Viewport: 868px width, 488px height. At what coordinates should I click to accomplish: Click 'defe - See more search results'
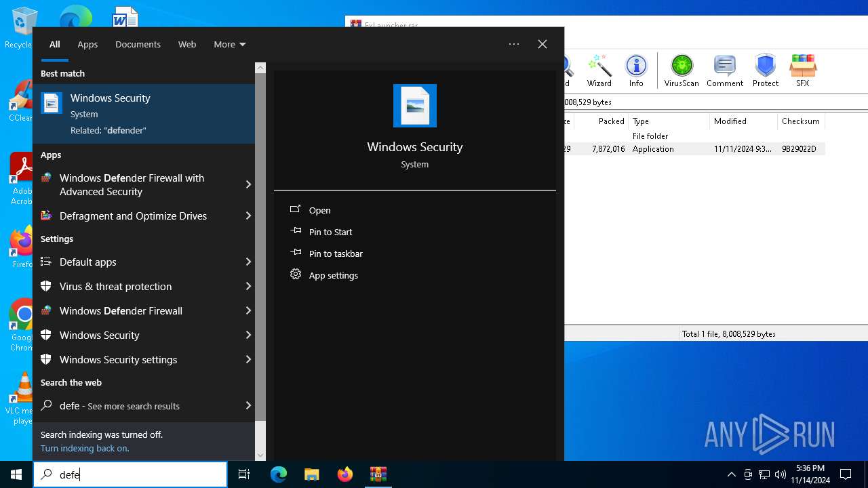pyautogui.click(x=119, y=406)
